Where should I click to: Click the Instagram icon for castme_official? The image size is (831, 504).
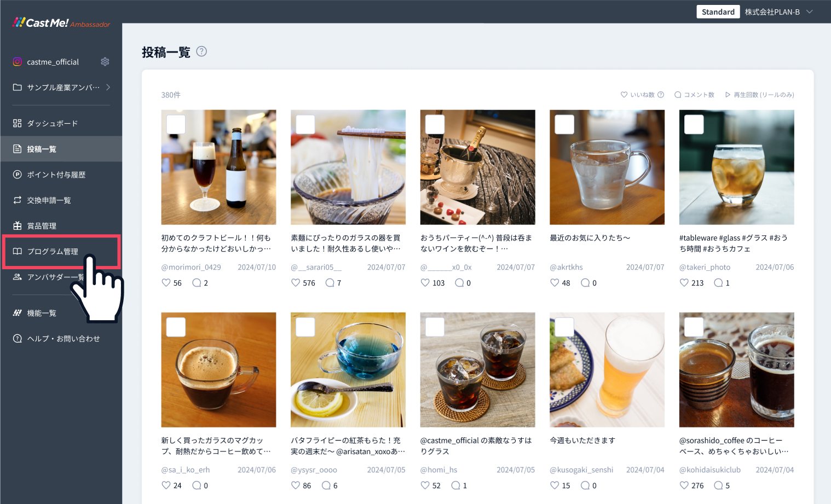[x=18, y=62]
